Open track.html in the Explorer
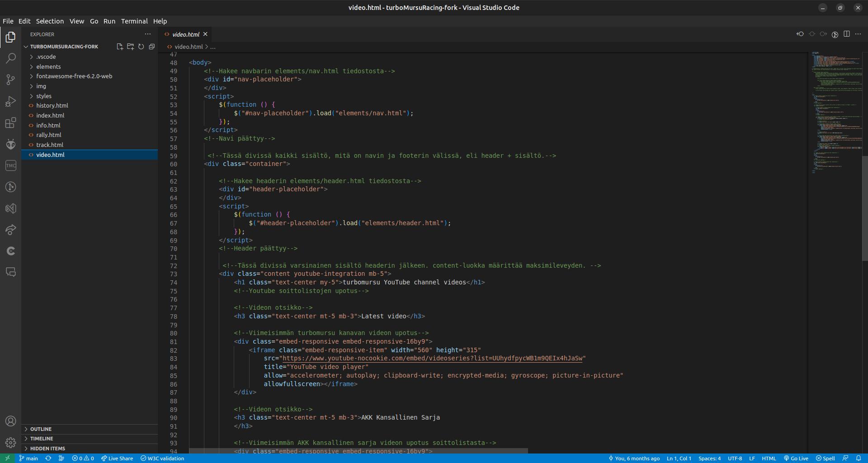 pos(50,145)
